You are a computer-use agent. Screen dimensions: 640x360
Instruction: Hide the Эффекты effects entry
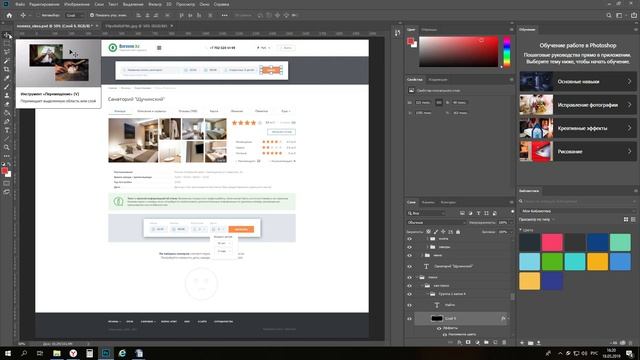tap(439, 328)
